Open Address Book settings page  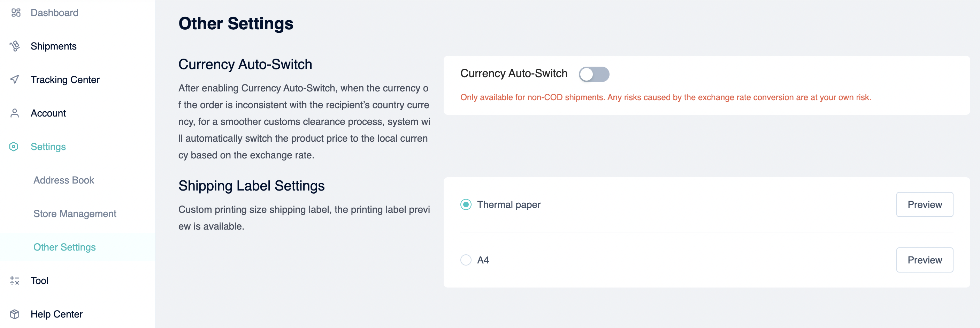click(x=63, y=180)
